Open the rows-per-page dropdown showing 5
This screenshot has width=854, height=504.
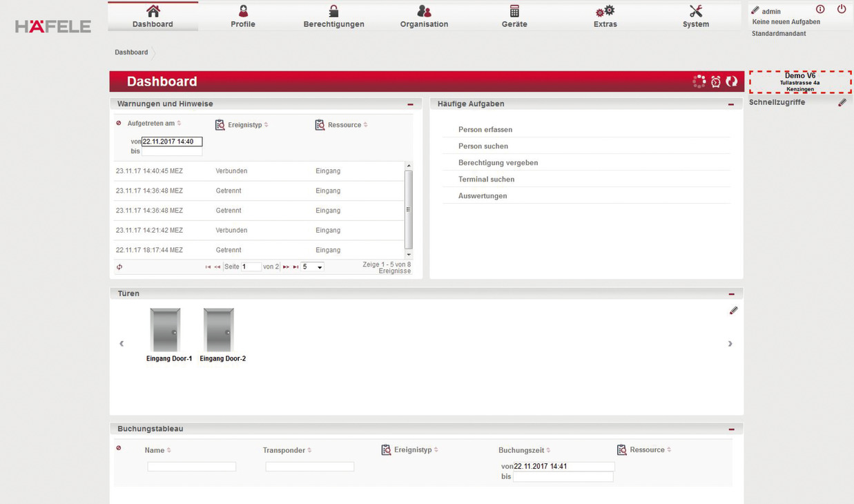312,267
